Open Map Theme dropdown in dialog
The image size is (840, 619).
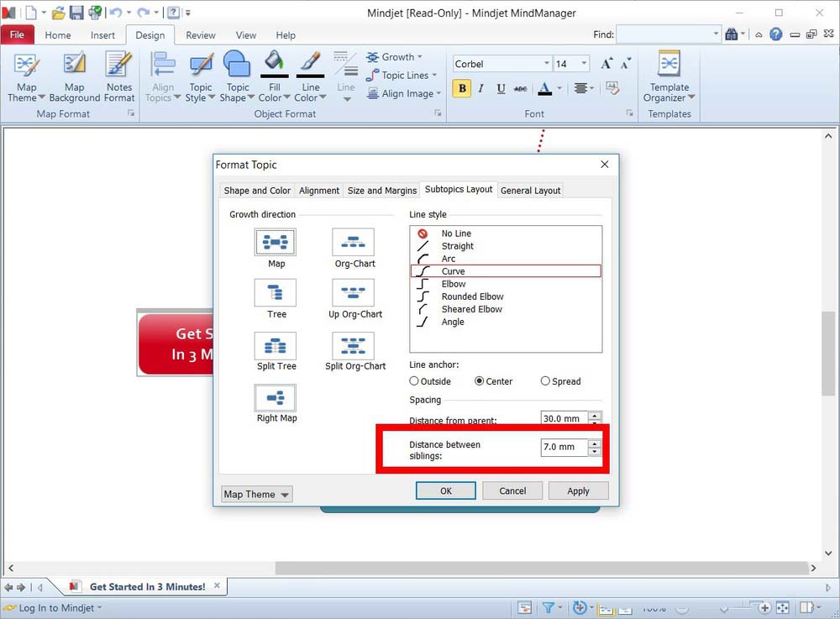click(x=256, y=494)
